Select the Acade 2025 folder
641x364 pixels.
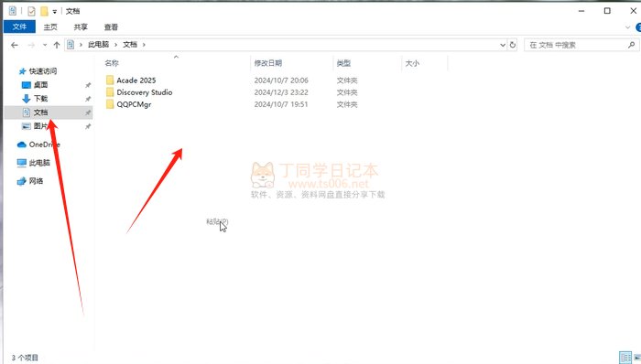(x=136, y=80)
